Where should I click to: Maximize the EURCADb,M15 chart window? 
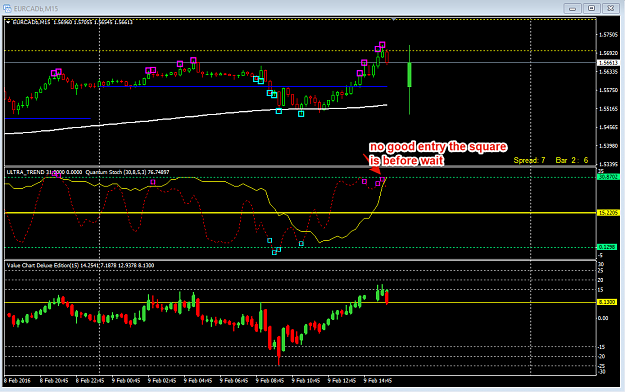[x=592, y=8]
